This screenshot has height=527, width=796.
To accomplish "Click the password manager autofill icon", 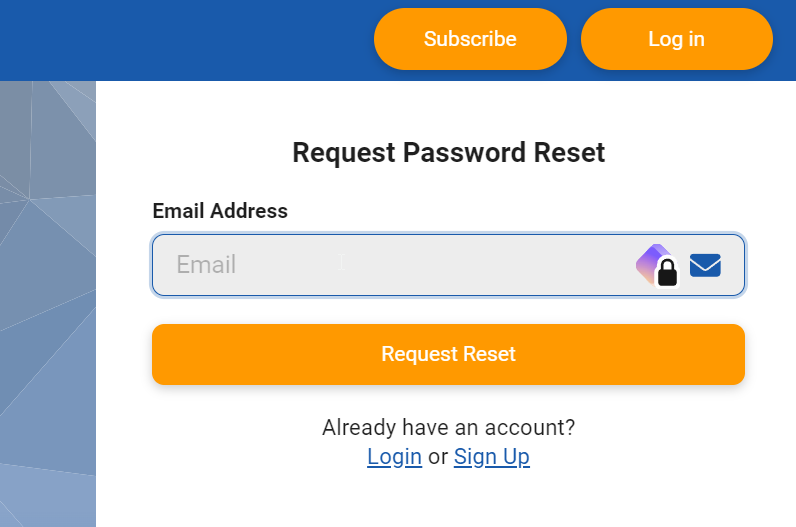I will [657, 266].
